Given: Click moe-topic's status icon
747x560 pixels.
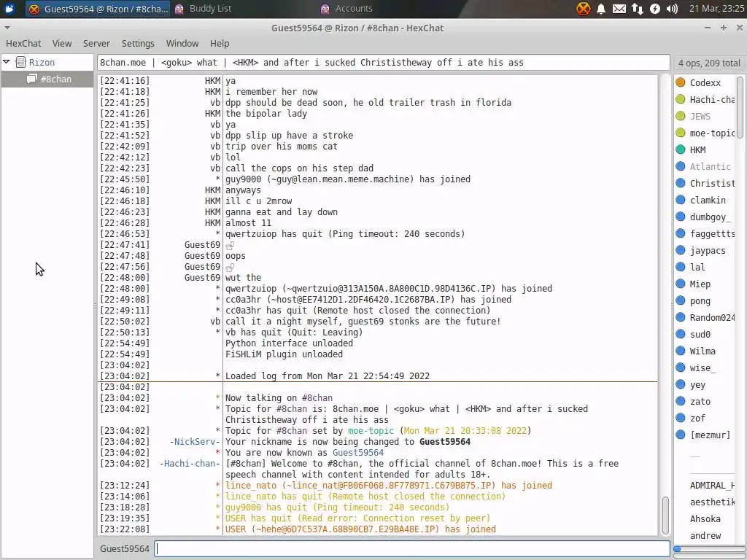Looking at the screenshot, I should [681, 133].
